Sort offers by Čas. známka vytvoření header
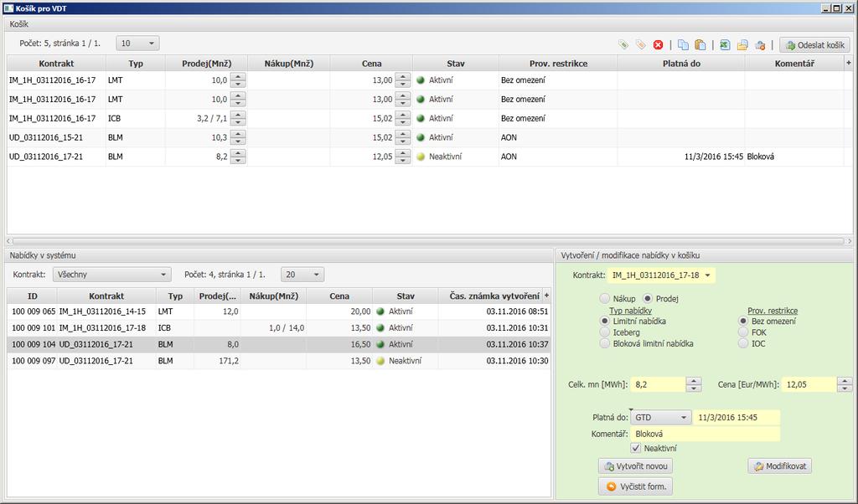The image size is (858, 504). 494,296
